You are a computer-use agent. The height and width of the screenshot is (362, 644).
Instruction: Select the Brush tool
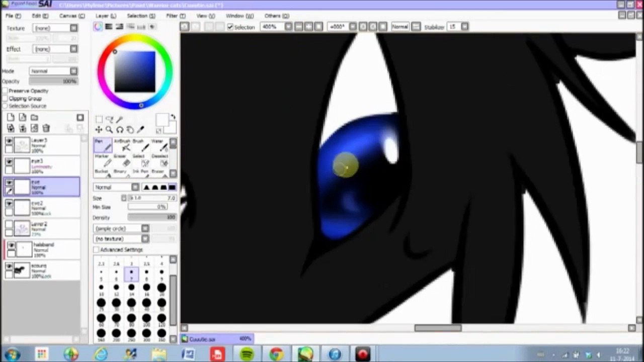(140, 145)
